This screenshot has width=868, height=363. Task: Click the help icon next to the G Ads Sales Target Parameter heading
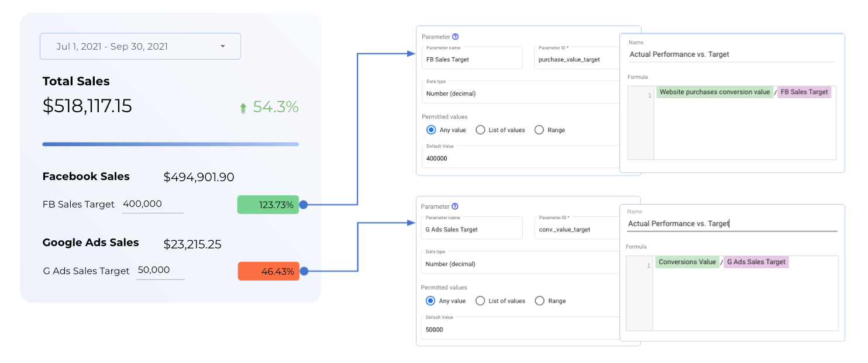pyautogui.click(x=455, y=206)
